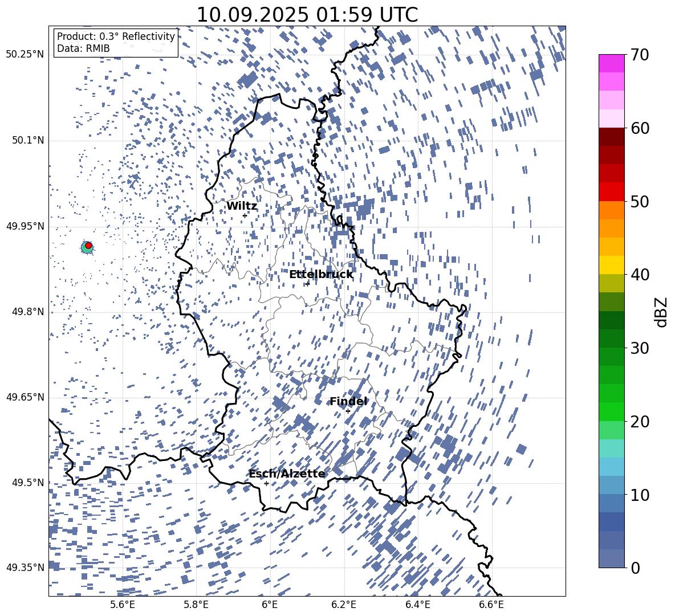Click the 10 tick on colorbar

(x=639, y=495)
